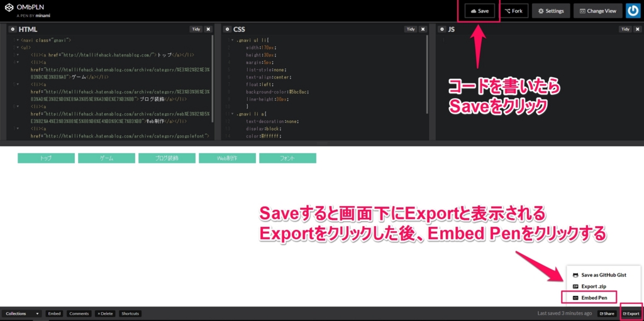Select Save as GitHub Gist

click(600, 275)
